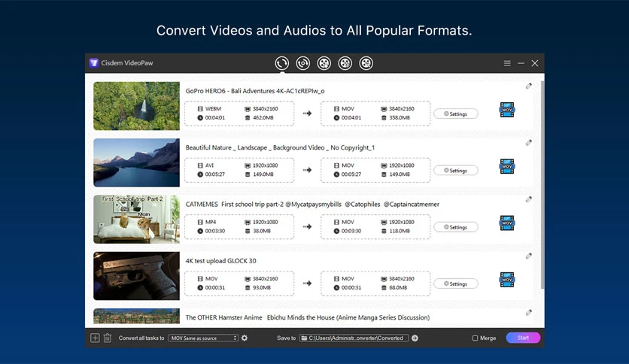Screen dimensions: 629x364
Task: Open the hamburger menu in title bar
Action: click(x=507, y=63)
